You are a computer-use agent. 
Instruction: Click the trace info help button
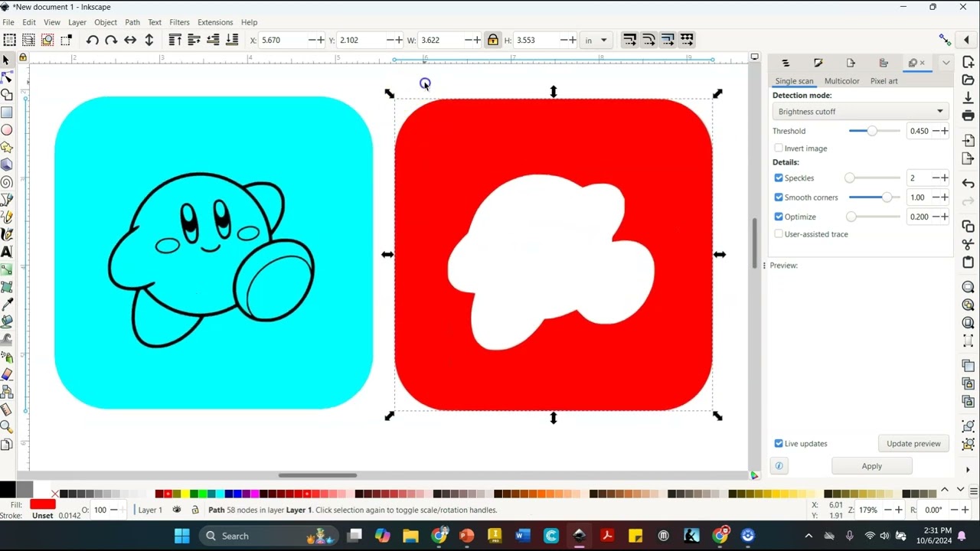click(779, 466)
